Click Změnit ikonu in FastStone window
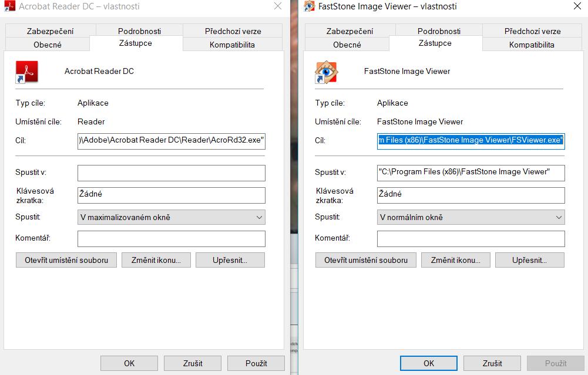This screenshot has width=588, height=375. 456,260
